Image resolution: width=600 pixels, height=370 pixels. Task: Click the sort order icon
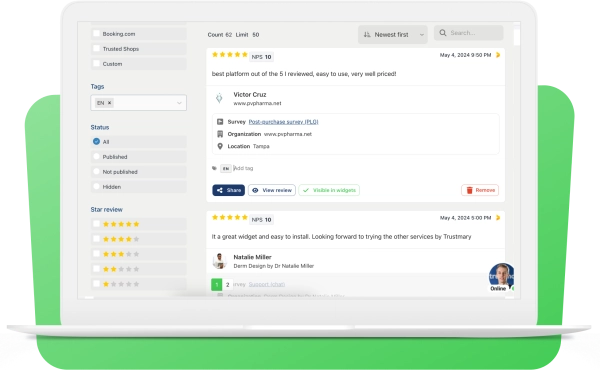tap(367, 34)
